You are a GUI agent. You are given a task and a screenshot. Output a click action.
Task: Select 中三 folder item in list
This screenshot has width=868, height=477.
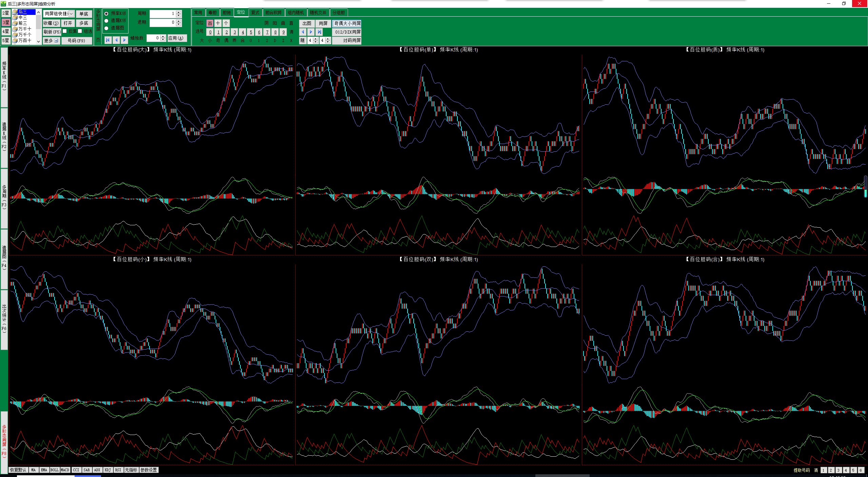coord(22,17)
